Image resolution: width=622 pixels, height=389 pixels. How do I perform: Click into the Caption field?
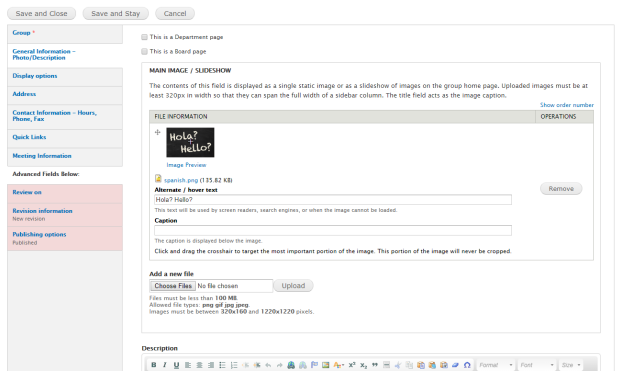click(x=333, y=230)
